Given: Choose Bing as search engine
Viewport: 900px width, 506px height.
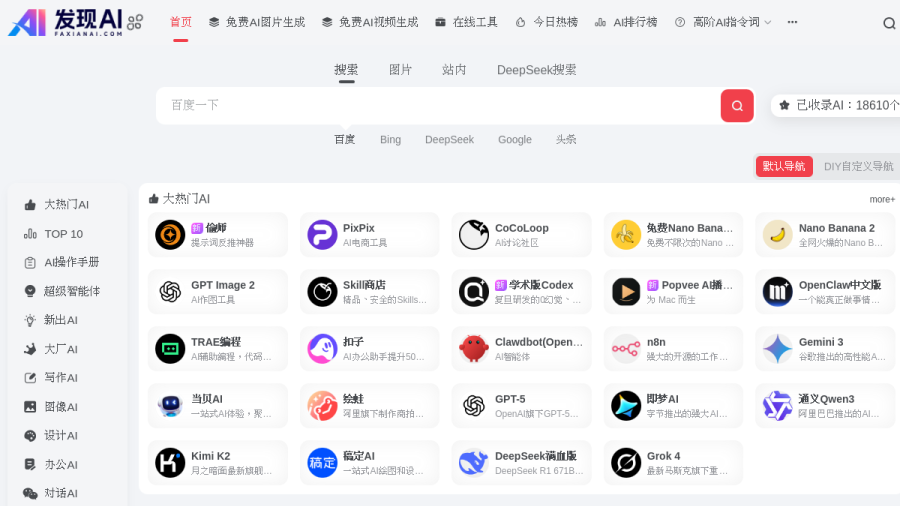Looking at the screenshot, I should (390, 139).
